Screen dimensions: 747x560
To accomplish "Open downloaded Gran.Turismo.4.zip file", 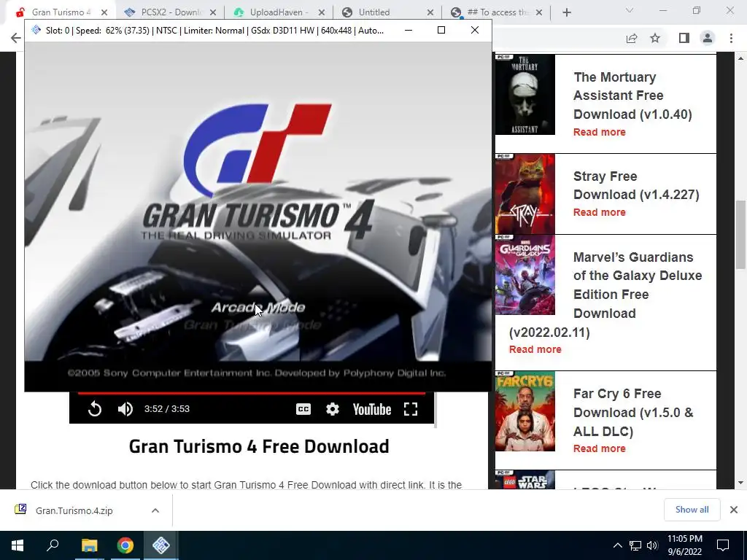I will [74, 510].
